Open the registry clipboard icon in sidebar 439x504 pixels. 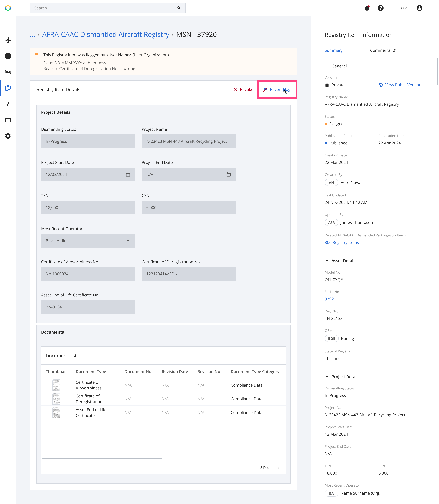click(x=8, y=88)
